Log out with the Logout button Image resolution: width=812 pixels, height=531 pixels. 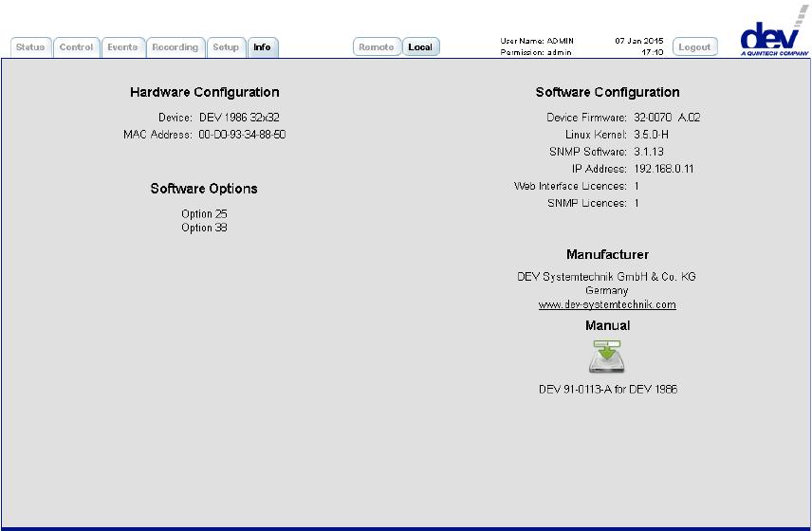point(694,47)
